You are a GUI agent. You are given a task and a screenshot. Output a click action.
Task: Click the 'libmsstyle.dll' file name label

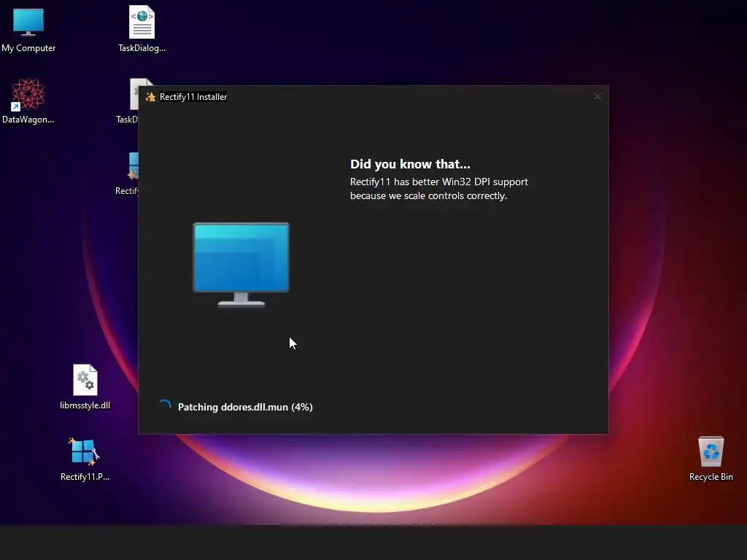tap(85, 405)
